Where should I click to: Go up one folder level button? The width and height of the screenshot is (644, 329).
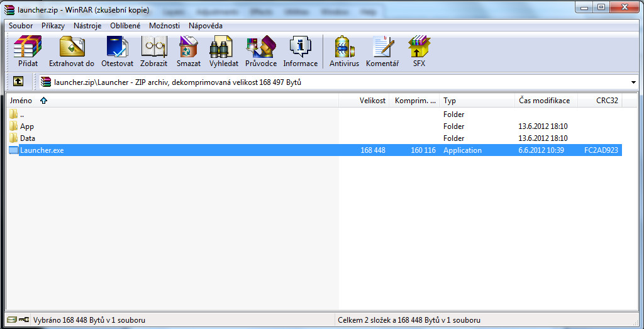coord(18,81)
